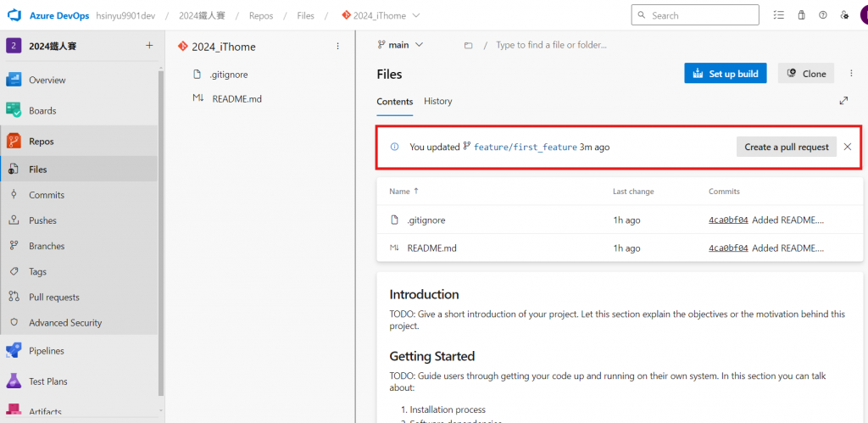
Task: Click Create a pull request button
Action: [786, 147]
